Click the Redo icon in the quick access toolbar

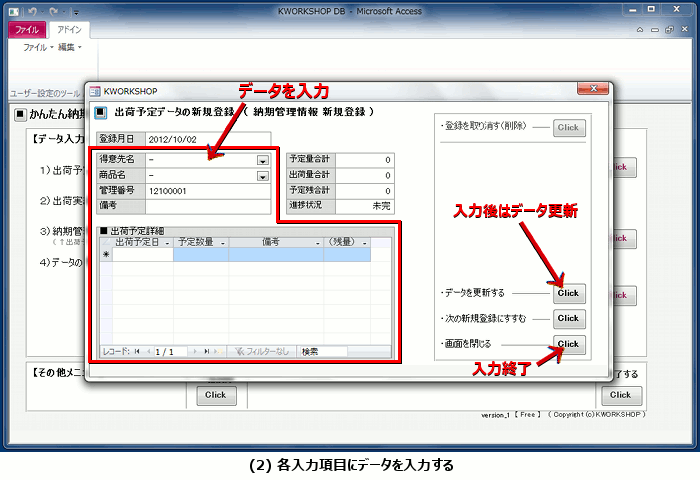pyautogui.click(x=54, y=12)
